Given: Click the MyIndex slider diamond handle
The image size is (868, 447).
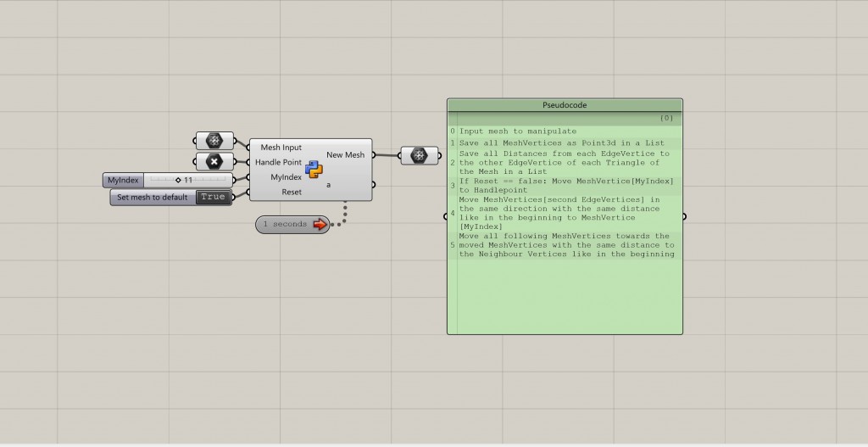Looking at the screenshot, I should tap(178, 180).
